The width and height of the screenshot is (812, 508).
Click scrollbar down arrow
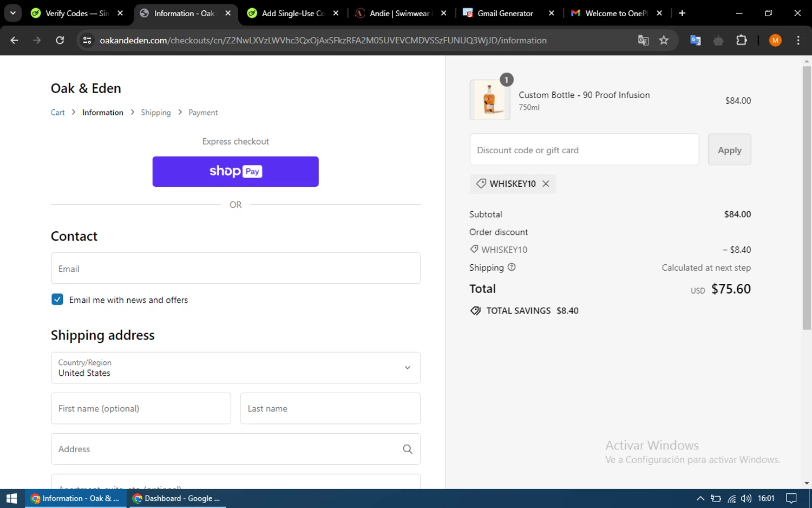coord(807,483)
